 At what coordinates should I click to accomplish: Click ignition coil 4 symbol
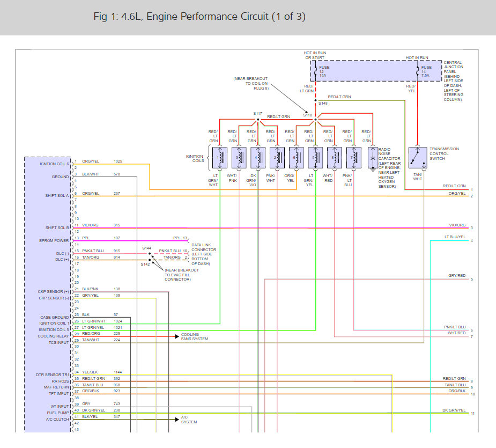(258, 158)
